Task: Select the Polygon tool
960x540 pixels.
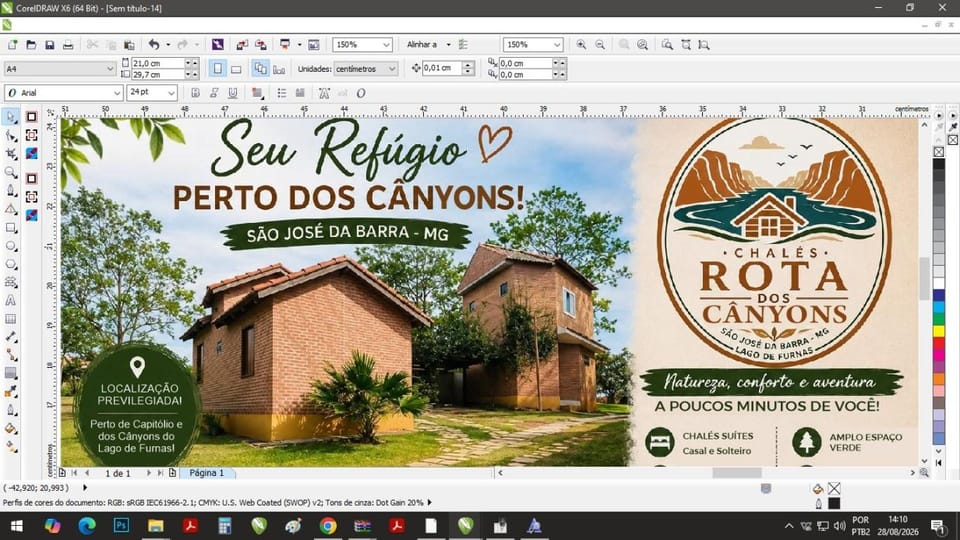Action: pos(11,264)
